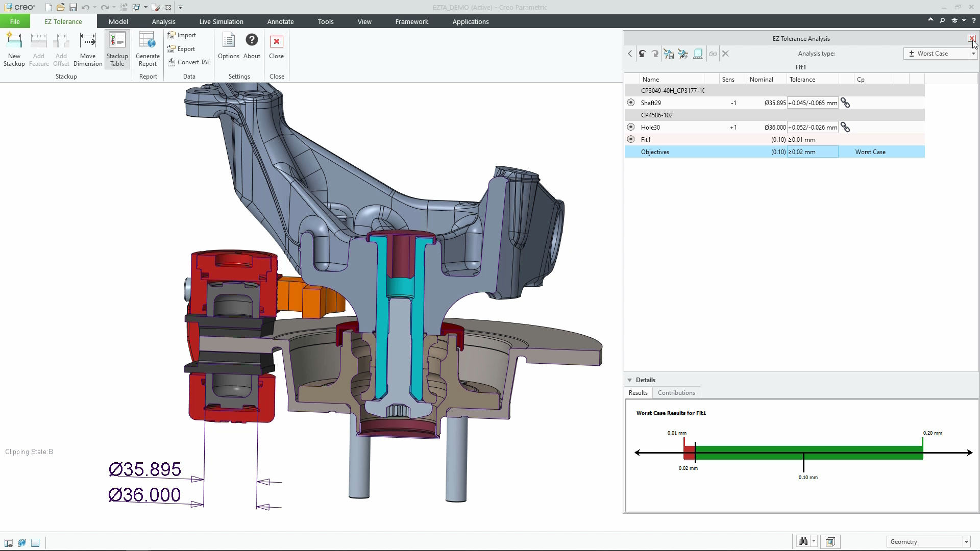The image size is (980, 551).
Task: Click the link icon for Shaft29
Action: point(845,103)
